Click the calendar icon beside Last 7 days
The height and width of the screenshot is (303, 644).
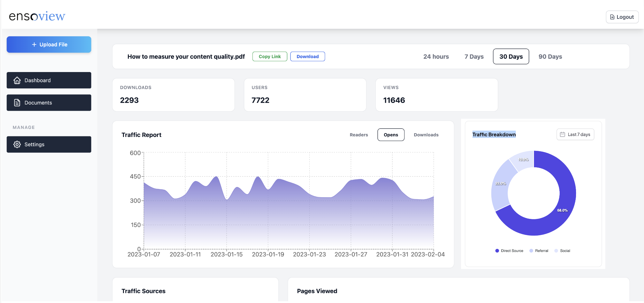point(562,134)
